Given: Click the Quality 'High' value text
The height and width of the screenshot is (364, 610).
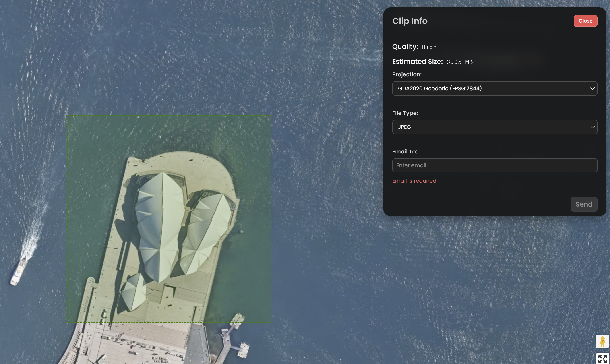Looking at the screenshot, I should 429,47.
